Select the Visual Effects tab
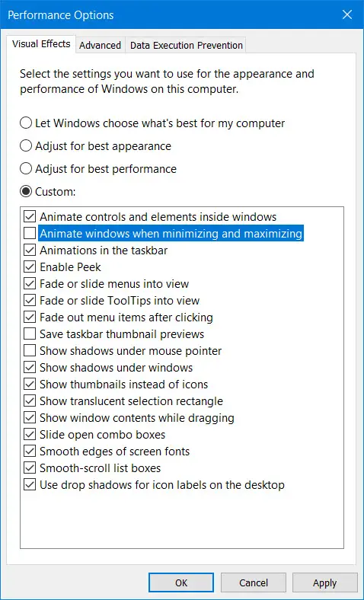The width and height of the screenshot is (364, 600). (x=41, y=43)
